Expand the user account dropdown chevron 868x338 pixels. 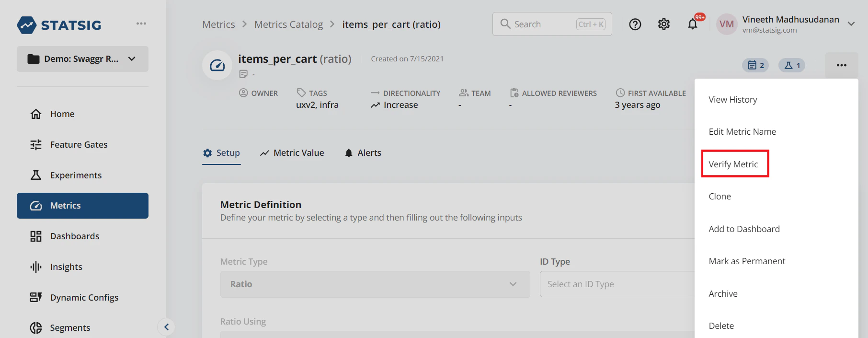tap(851, 24)
